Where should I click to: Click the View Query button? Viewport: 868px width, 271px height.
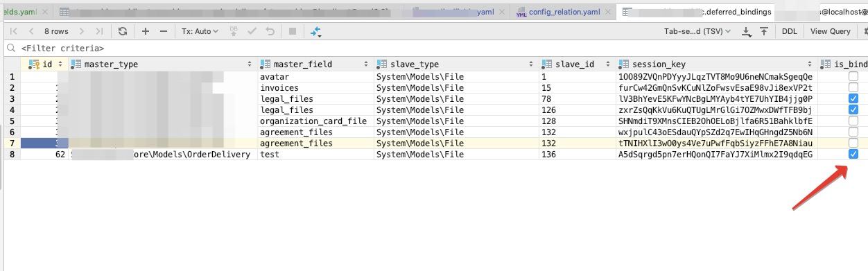[x=831, y=31]
